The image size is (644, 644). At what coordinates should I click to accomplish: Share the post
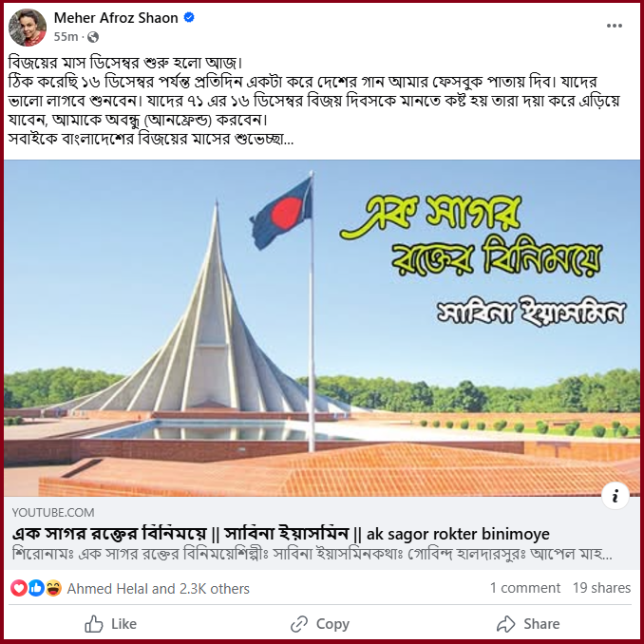tap(528, 624)
